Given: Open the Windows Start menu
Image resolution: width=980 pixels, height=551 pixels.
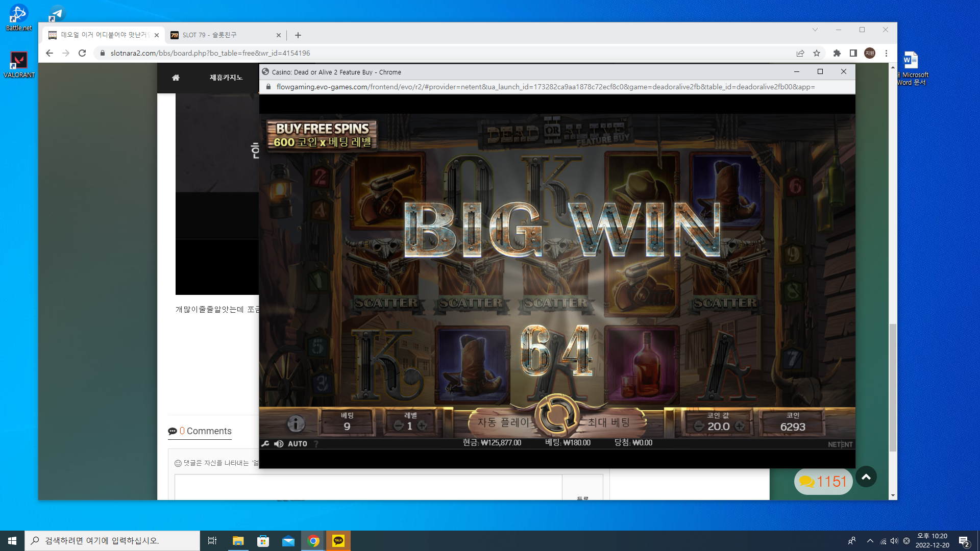Looking at the screenshot, I should click(x=12, y=541).
